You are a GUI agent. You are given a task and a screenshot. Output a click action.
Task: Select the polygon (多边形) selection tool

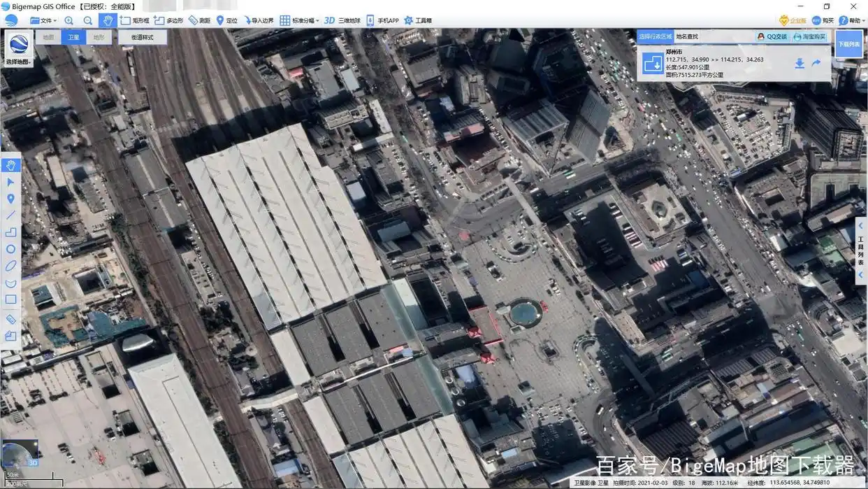(x=168, y=20)
